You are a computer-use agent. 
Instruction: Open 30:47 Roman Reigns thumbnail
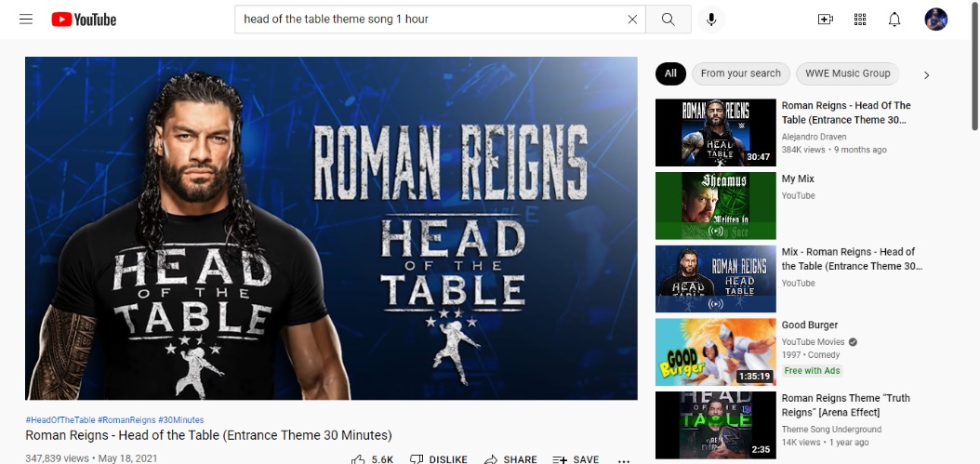[716, 133]
